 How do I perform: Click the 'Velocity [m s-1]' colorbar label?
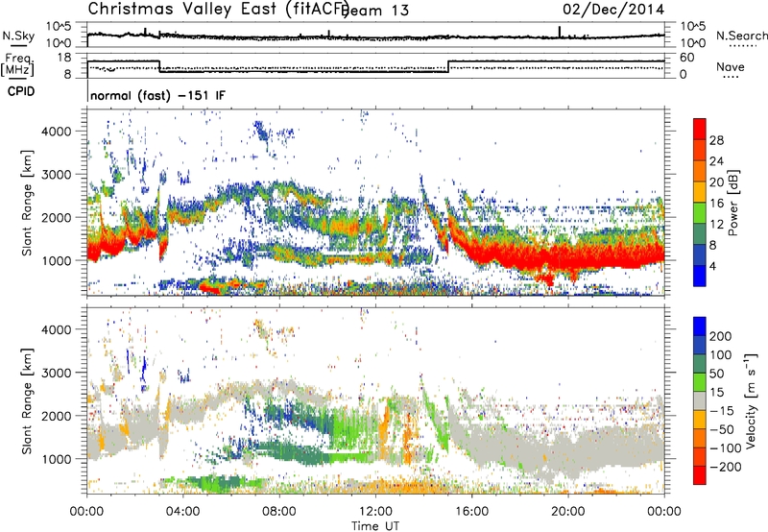[x=751, y=400]
